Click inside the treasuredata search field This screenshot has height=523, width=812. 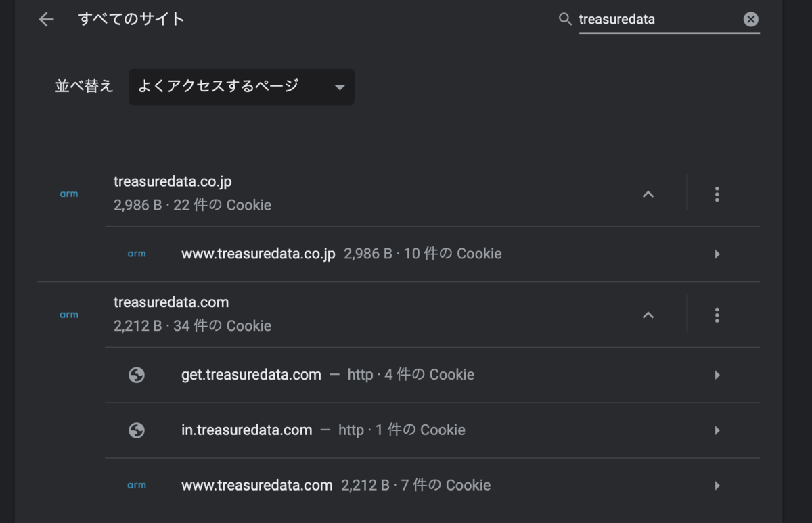coord(650,19)
